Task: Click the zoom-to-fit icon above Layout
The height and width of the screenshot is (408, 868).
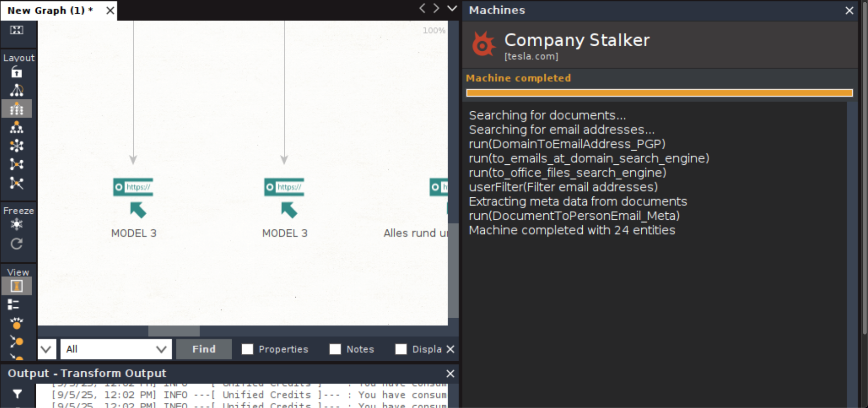Action: point(17,30)
